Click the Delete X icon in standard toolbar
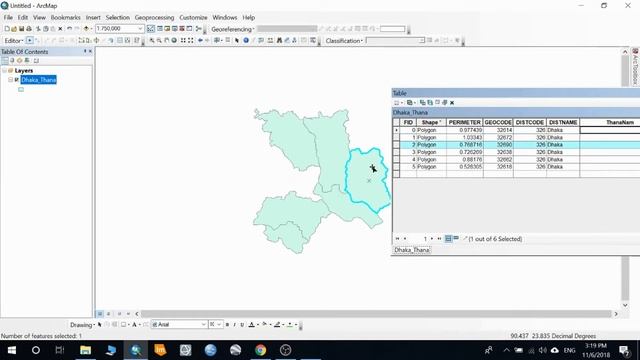 tap(60, 29)
